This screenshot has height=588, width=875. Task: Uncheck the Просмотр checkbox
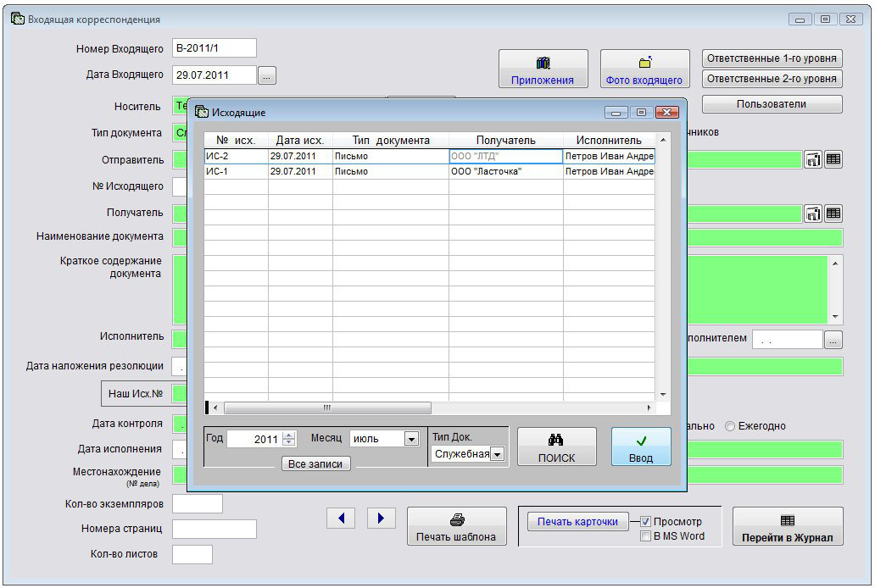[645, 522]
